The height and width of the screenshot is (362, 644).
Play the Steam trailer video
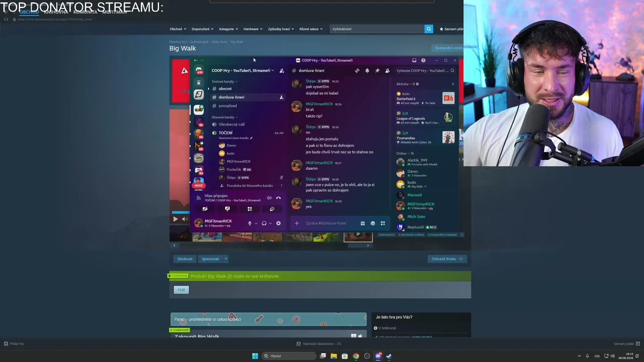click(x=175, y=219)
